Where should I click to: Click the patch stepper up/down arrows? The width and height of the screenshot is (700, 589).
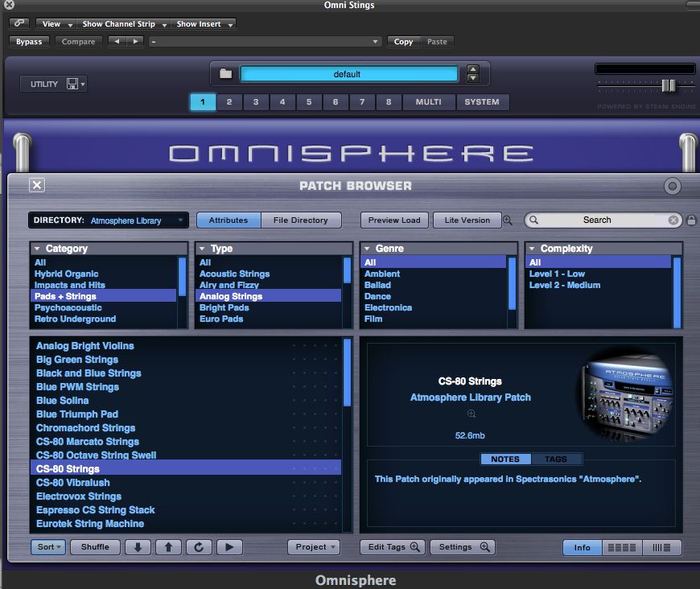coord(473,74)
